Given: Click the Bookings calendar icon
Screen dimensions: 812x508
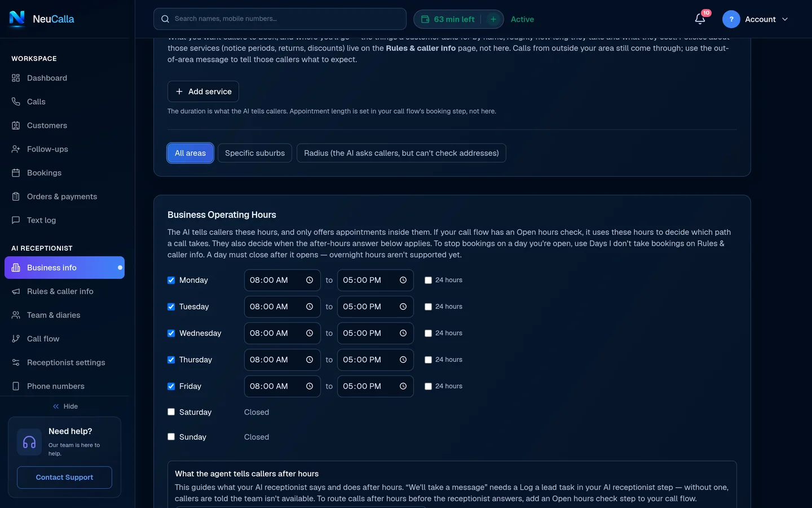Looking at the screenshot, I should (16, 173).
